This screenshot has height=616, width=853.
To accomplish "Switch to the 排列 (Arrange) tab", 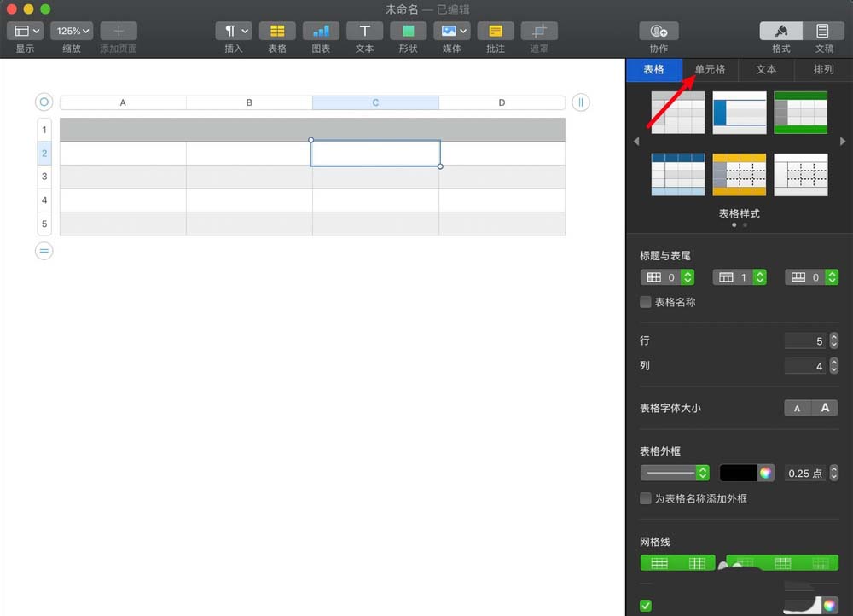I will coord(823,70).
